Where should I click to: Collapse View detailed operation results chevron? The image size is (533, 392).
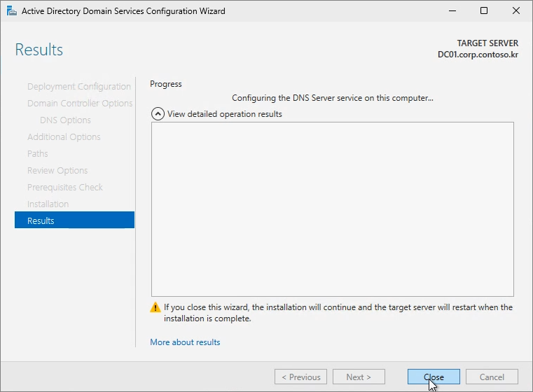tap(158, 114)
